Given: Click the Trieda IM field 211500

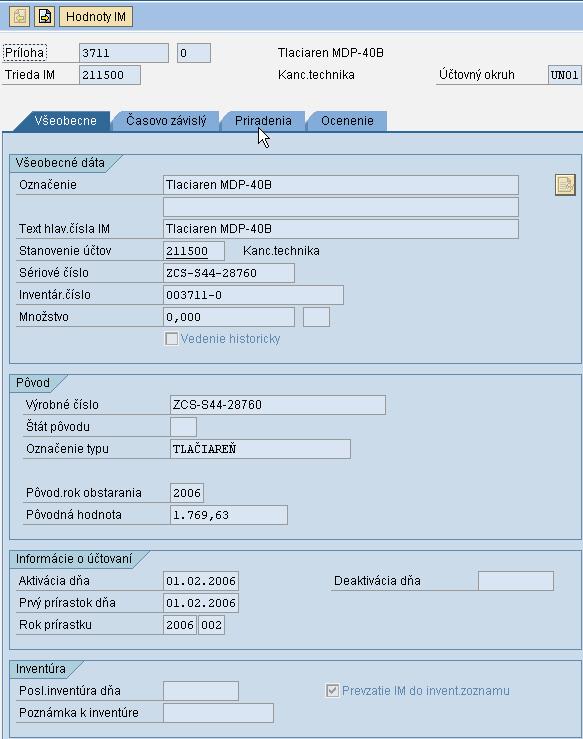Looking at the screenshot, I should point(110,75).
